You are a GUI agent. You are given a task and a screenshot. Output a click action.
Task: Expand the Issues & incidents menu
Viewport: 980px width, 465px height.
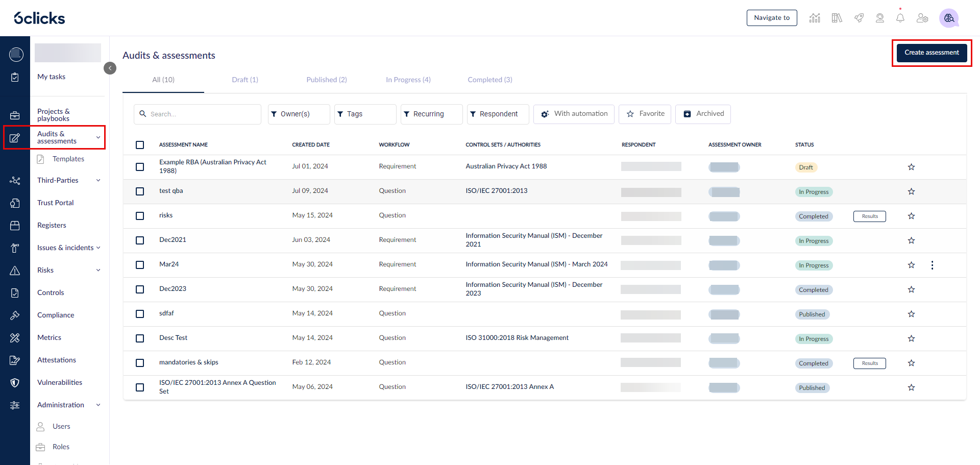[99, 248]
